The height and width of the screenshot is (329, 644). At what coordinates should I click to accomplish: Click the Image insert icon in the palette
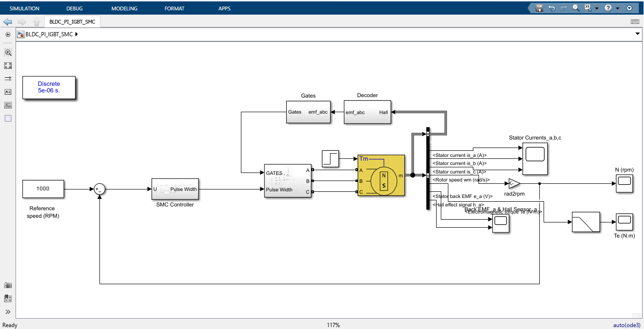click(x=8, y=105)
